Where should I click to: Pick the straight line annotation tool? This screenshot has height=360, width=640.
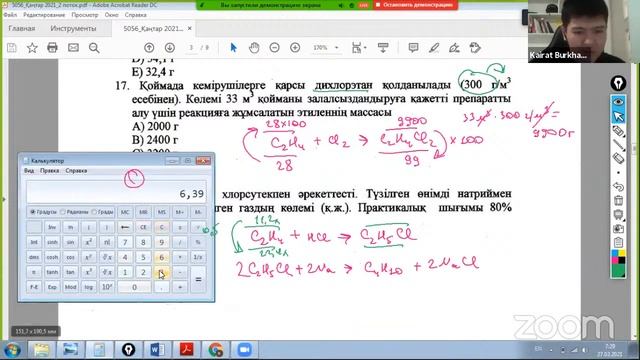tap(618, 145)
